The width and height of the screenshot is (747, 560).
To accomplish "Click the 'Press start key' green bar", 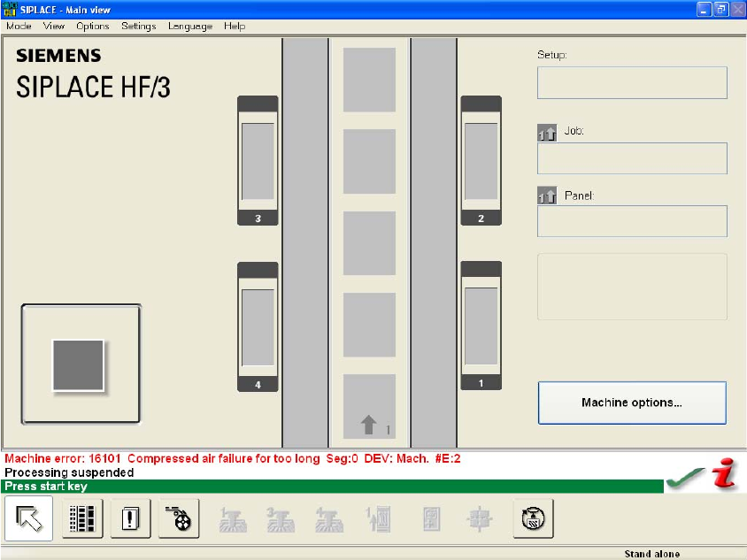I will pyautogui.click(x=333, y=487).
